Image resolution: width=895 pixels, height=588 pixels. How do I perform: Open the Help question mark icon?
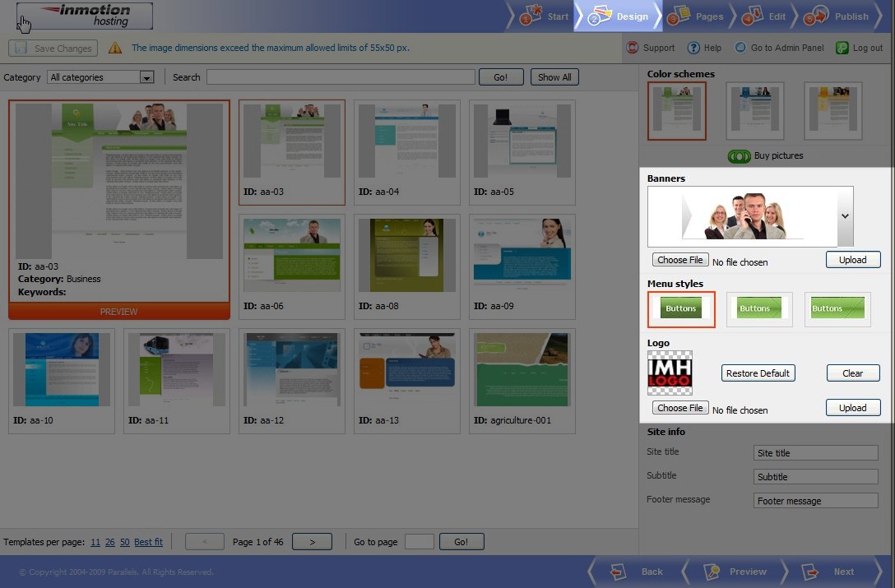click(693, 48)
